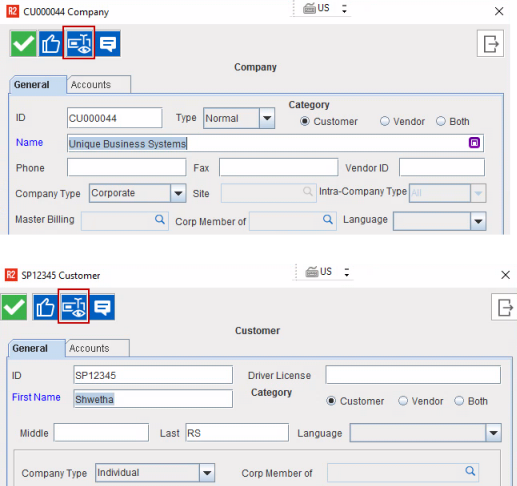Click the exit door icon in Company window
This screenshot has width=517, height=486.
[x=490, y=44]
